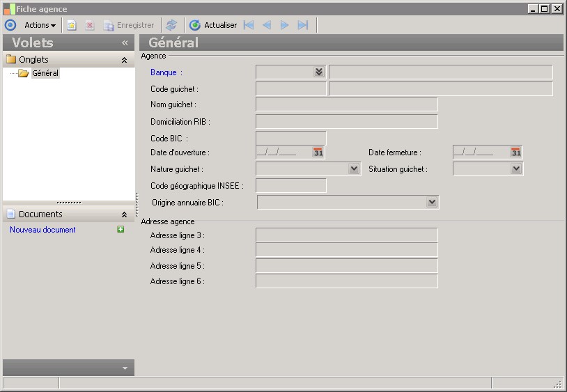The height and width of the screenshot is (392, 567).
Task: Click the Nouveau document link
Action: (42, 230)
